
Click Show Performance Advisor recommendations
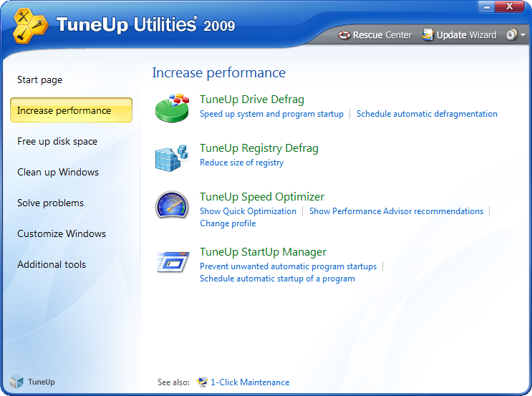(x=396, y=211)
